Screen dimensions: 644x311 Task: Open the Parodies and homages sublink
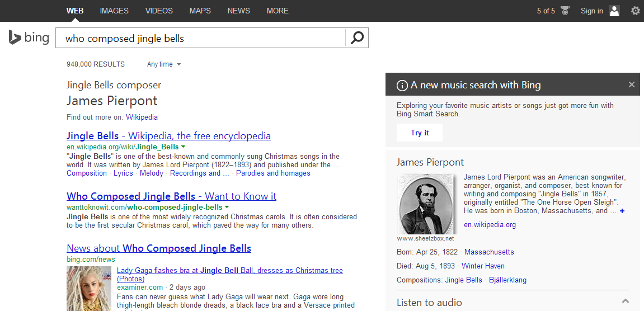click(x=273, y=173)
